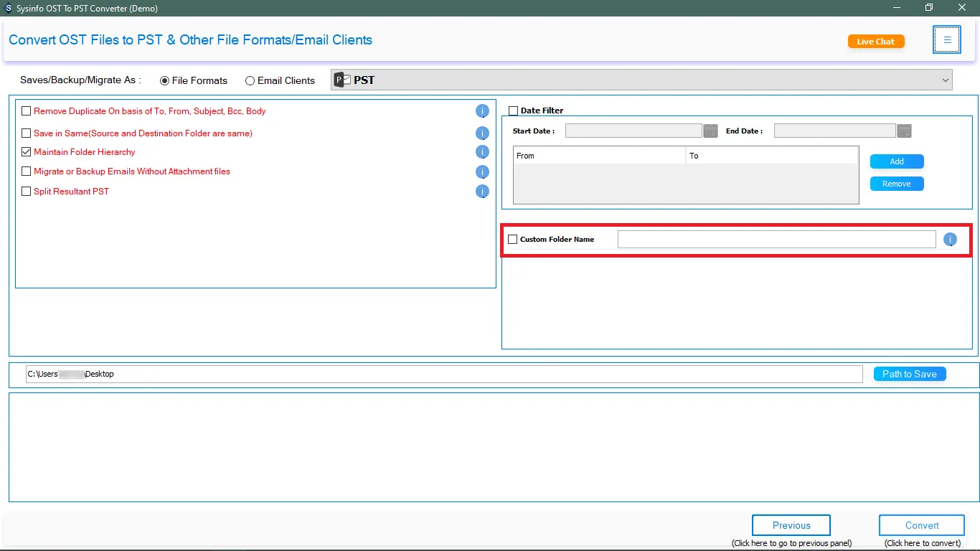Click the Start Date input field
980x551 pixels.
[x=633, y=131]
